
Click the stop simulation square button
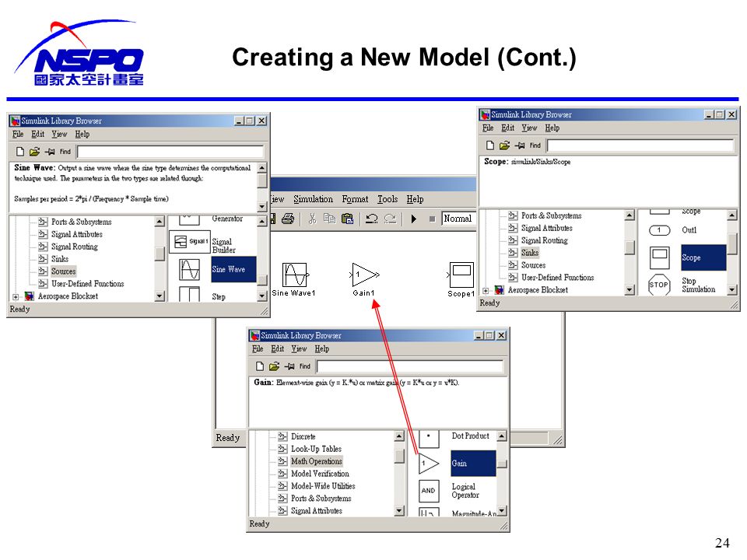click(432, 219)
